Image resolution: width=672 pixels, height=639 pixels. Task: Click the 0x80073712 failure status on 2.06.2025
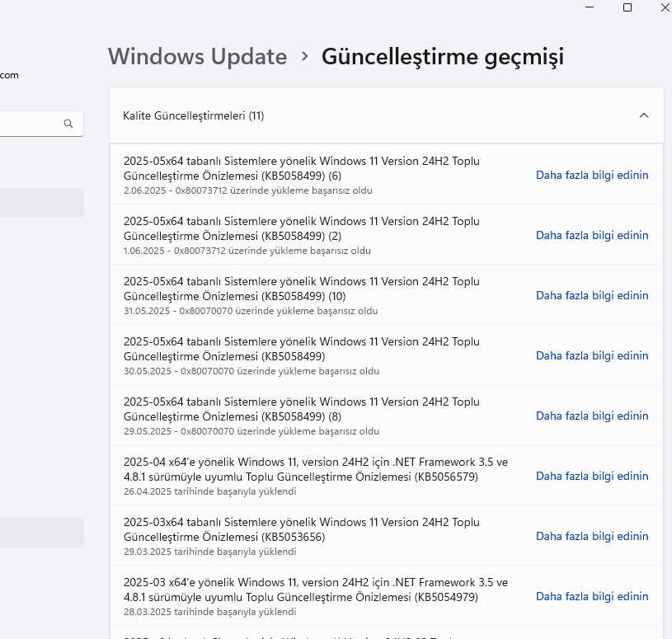(247, 190)
